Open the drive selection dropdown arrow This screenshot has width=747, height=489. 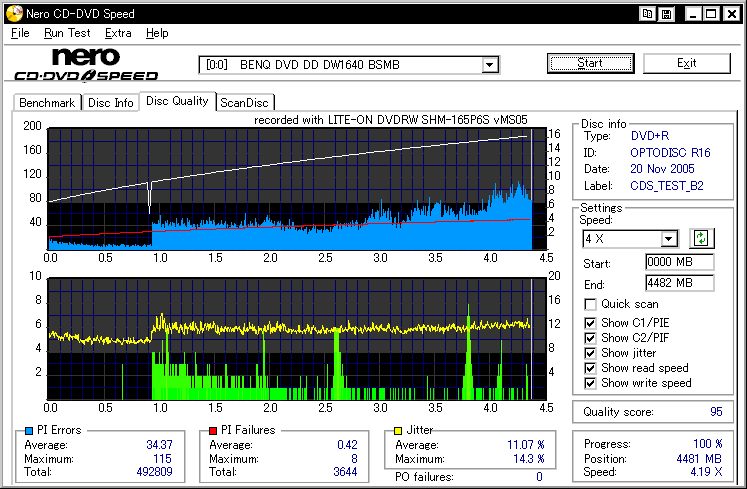coord(489,65)
